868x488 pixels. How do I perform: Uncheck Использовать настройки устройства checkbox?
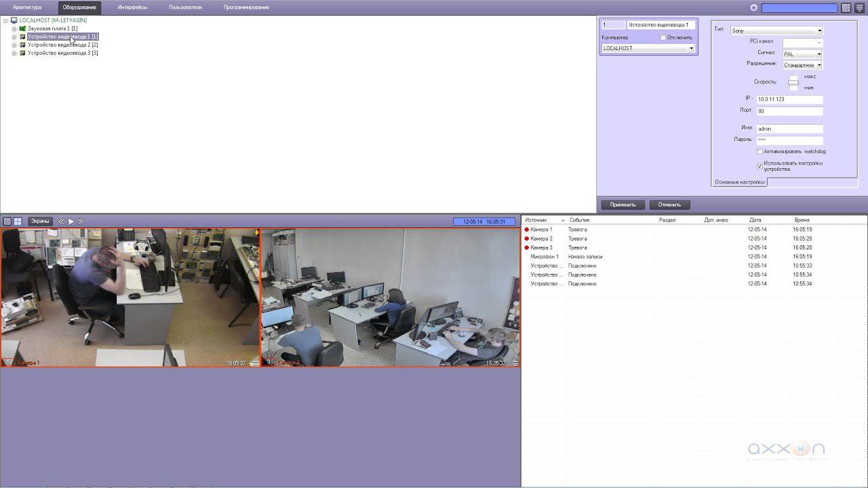760,165
